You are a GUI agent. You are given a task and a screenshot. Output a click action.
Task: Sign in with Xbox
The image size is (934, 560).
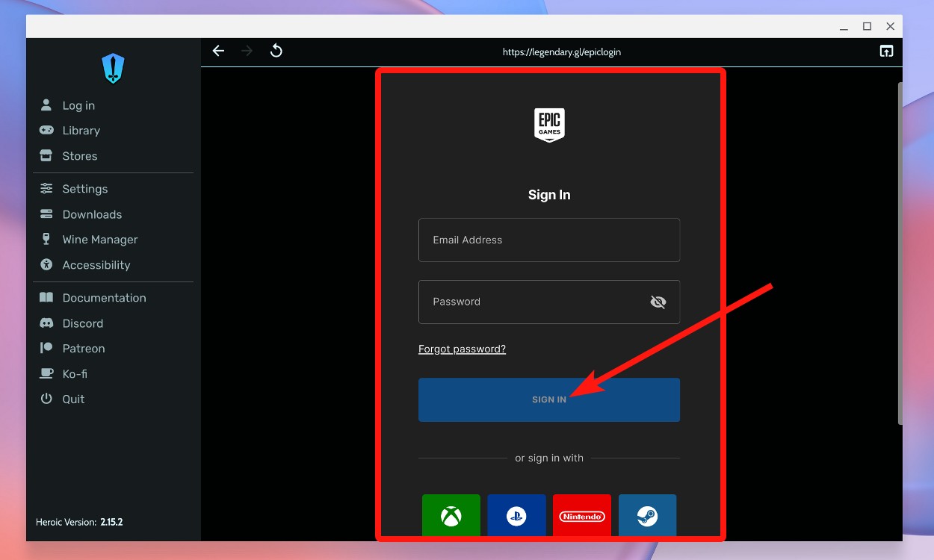click(451, 515)
